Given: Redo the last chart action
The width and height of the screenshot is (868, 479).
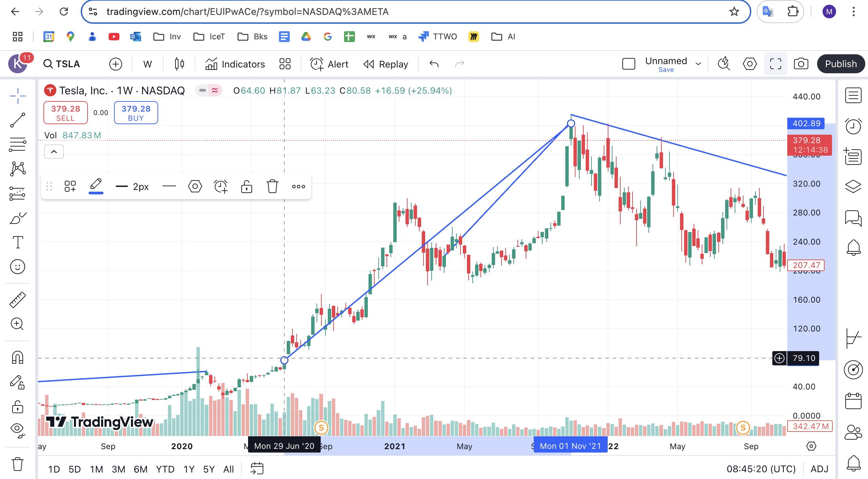Looking at the screenshot, I should (459, 64).
